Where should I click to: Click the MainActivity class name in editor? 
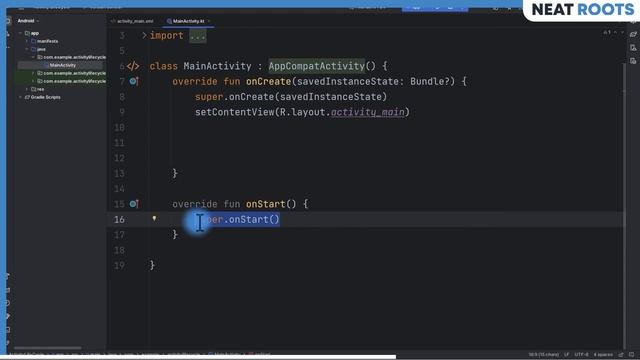[x=217, y=66]
